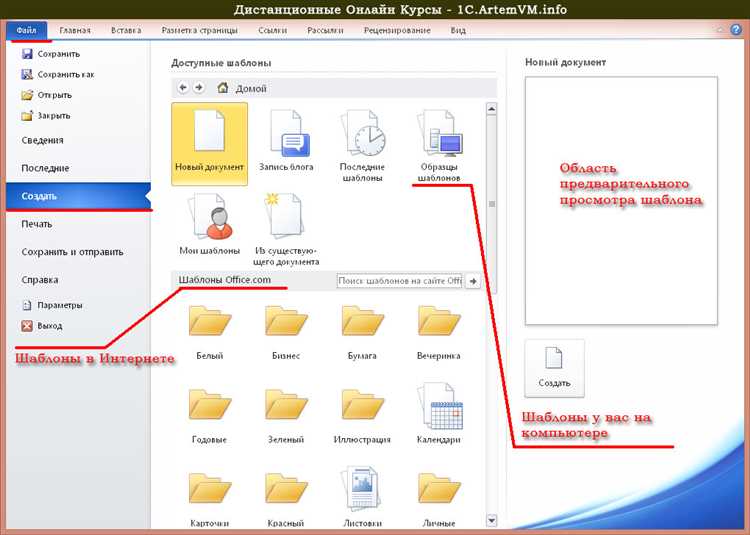750x535 pixels.
Task: Open the Листовки templates category
Action: (x=362, y=497)
